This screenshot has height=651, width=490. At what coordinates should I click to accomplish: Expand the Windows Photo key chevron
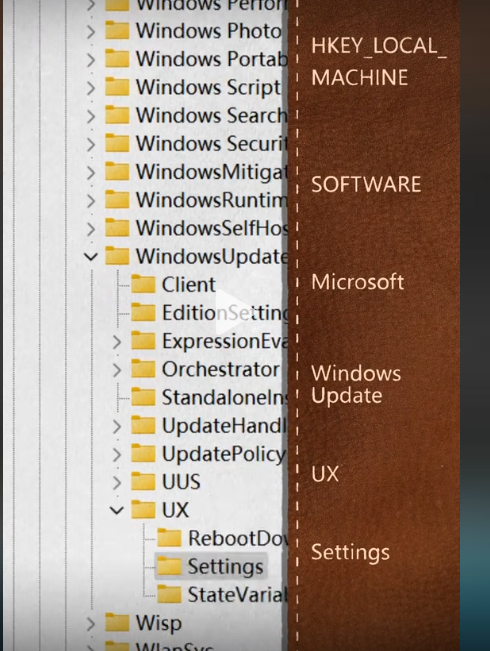click(91, 32)
